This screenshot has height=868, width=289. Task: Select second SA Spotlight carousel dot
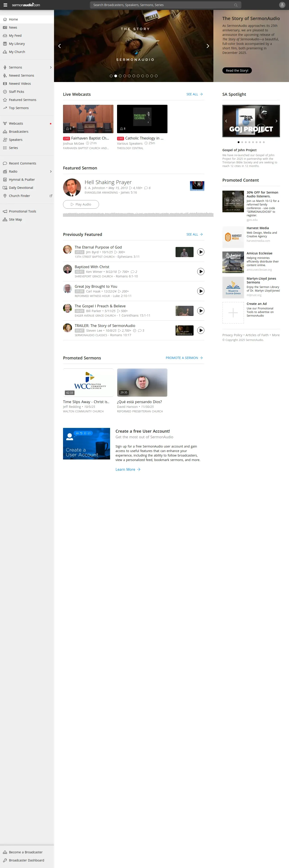tap(242, 142)
